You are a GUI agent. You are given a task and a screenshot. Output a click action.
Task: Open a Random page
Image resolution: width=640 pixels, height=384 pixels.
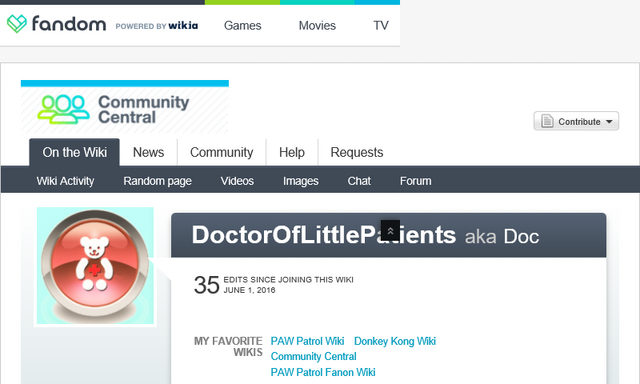click(158, 181)
